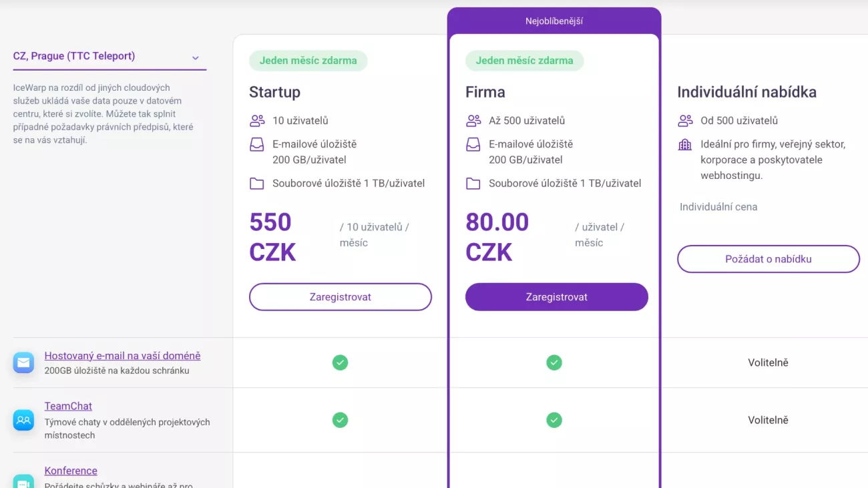
Task: Click the Hosted e-mail envelope icon
Action: [23, 362]
